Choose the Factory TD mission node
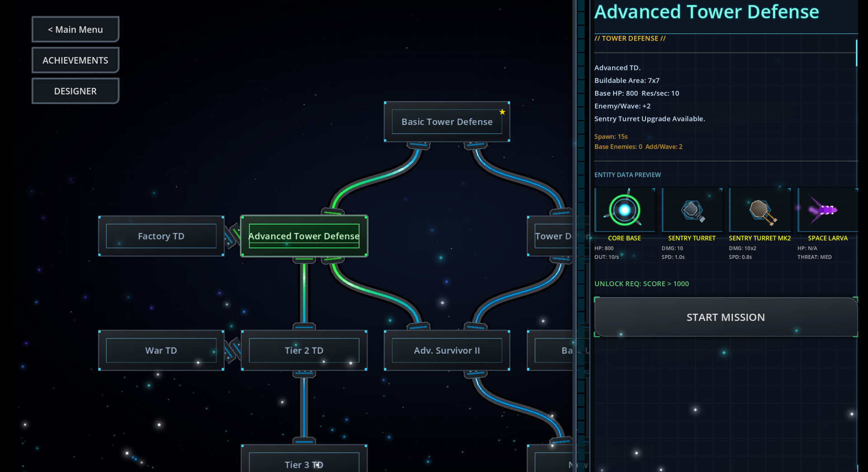868x472 pixels. [x=161, y=236]
